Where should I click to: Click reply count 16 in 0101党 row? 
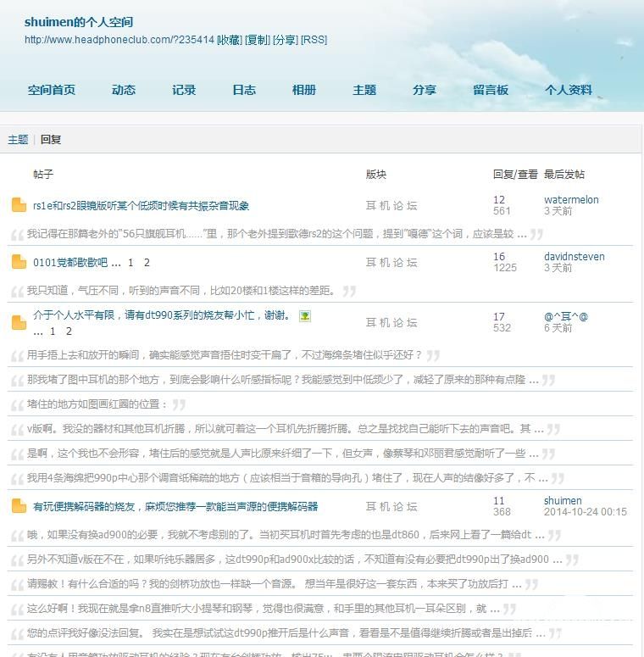[x=499, y=256]
